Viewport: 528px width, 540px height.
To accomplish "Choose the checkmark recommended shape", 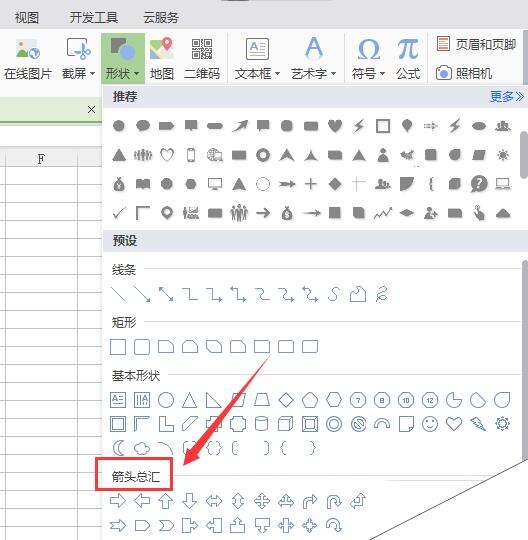I will click(119, 214).
